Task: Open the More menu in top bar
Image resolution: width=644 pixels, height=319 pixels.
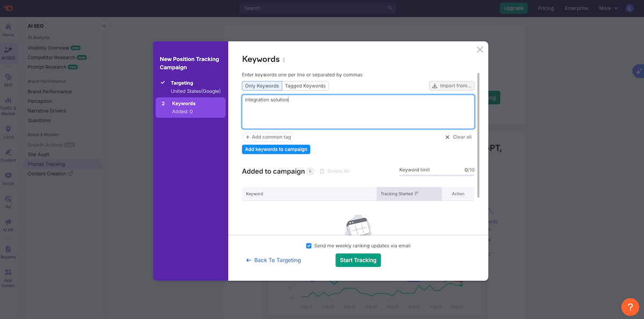Action: pos(607,8)
